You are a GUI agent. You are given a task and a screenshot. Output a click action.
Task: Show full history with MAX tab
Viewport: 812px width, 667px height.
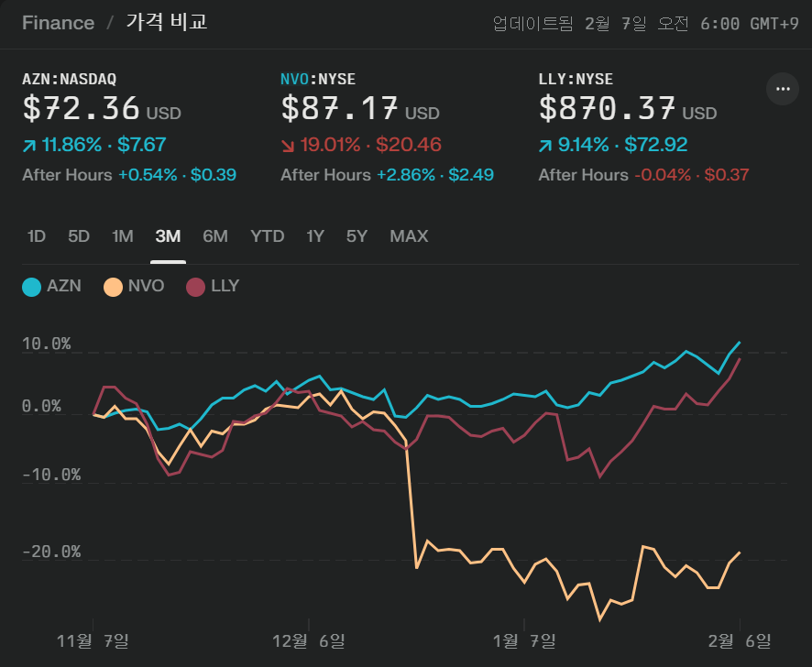pyautogui.click(x=409, y=236)
